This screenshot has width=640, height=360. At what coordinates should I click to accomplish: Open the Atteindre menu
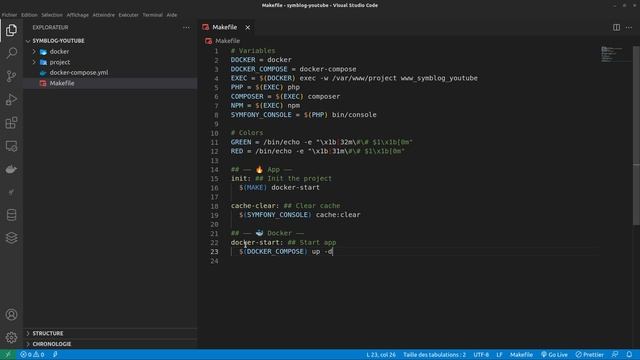pyautogui.click(x=104, y=15)
